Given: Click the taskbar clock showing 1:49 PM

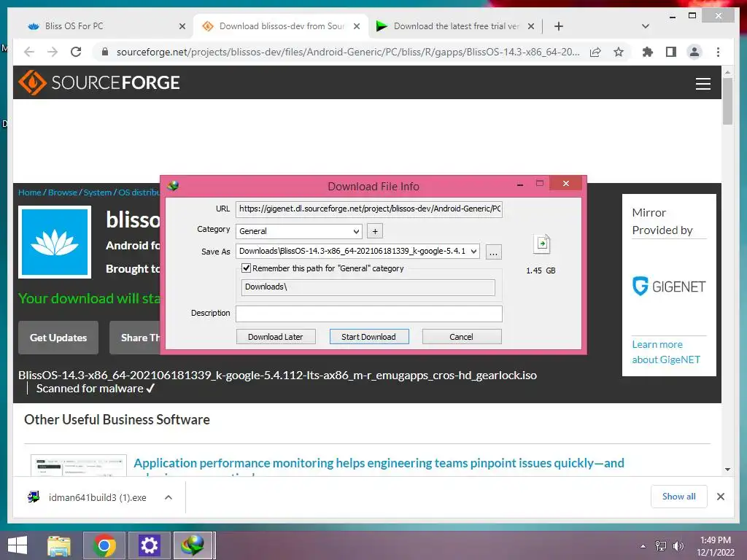Looking at the screenshot, I should [715, 545].
